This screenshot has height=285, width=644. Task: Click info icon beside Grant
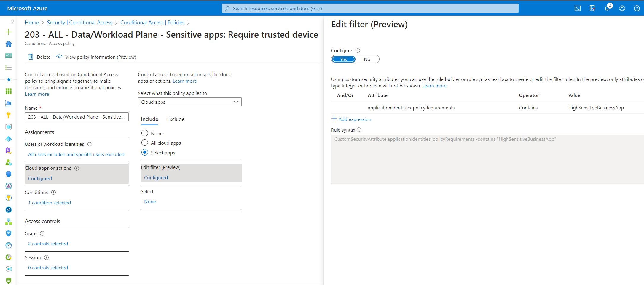click(42, 233)
